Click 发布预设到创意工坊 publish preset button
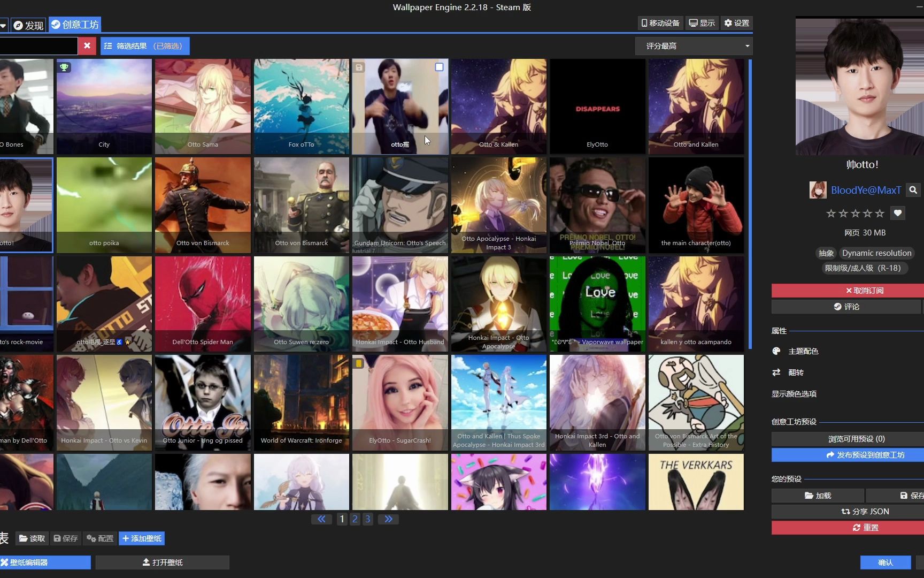Screen dimensions: 924x578 848,455
